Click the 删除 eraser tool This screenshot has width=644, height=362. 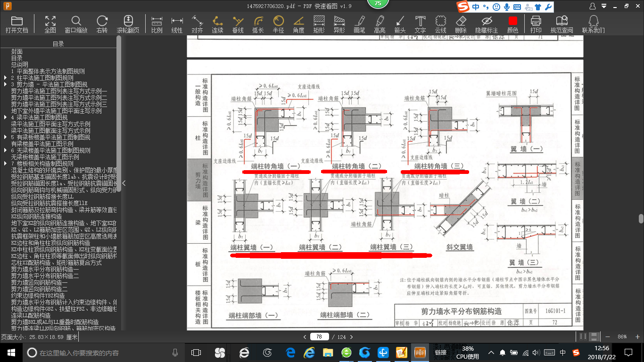(x=461, y=24)
